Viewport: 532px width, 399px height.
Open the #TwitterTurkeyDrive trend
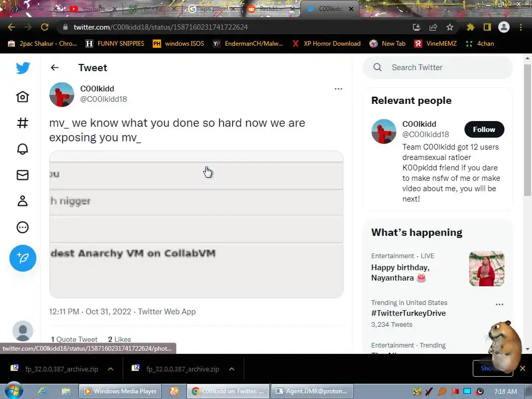[408, 313]
